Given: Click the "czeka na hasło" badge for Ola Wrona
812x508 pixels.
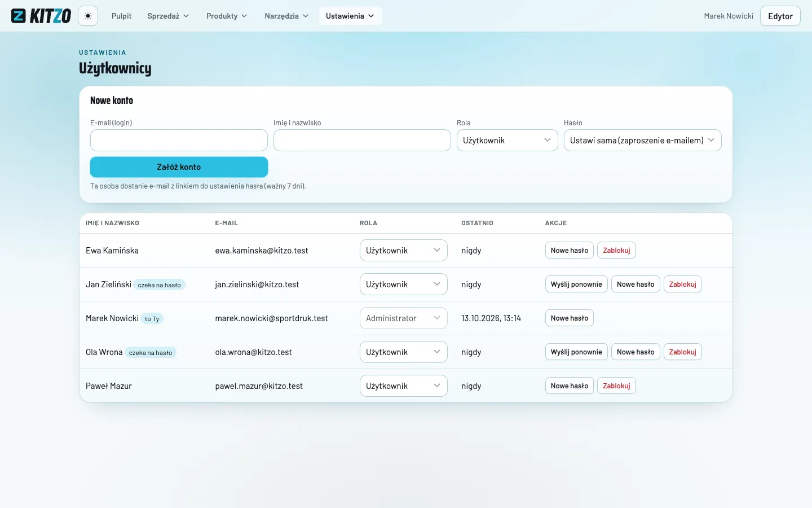Looking at the screenshot, I should point(151,353).
